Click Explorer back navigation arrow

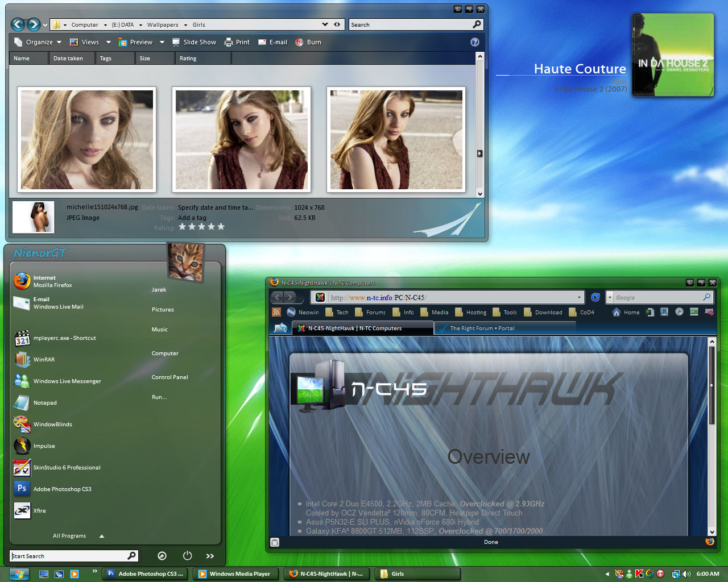coord(18,24)
